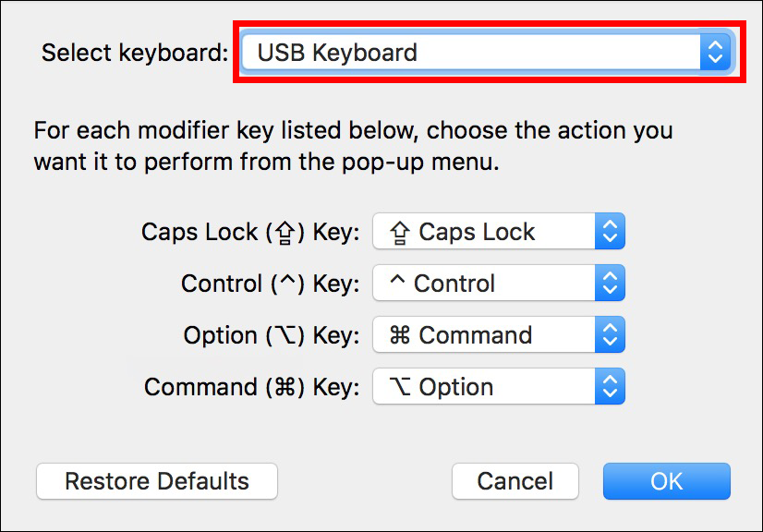Click the 'Select keyboard:' label
The image size is (763, 532).
(x=135, y=53)
